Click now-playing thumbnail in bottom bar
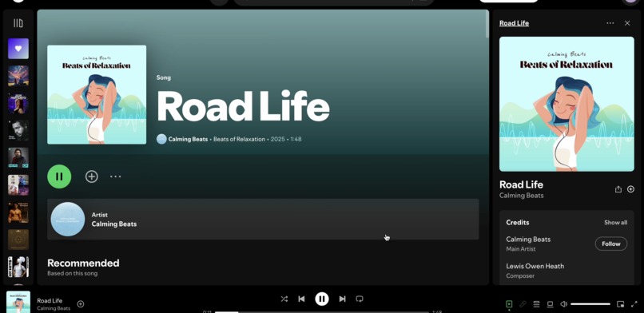This screenshot has width=644, height=313. (18, 303)
